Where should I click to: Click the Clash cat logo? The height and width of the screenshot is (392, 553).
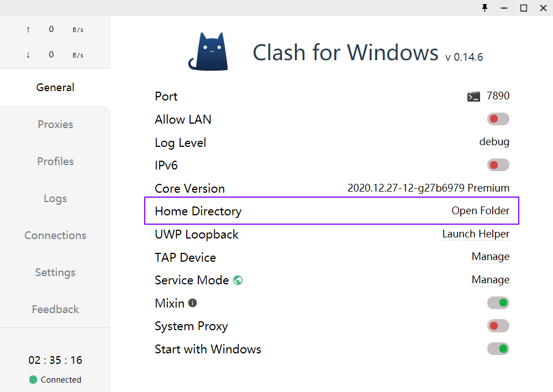point(208,52)
